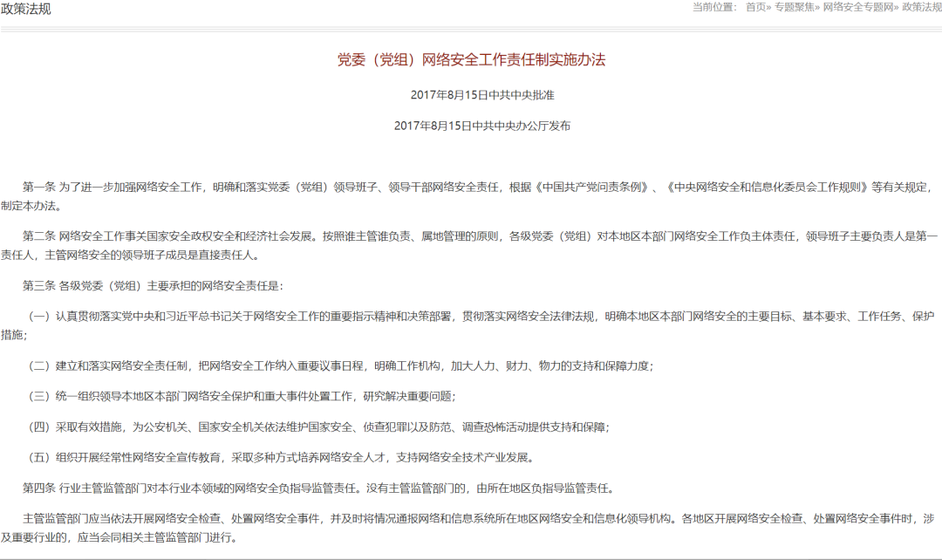Open the 政策法规 breadcrumb link

coord(922,7)
